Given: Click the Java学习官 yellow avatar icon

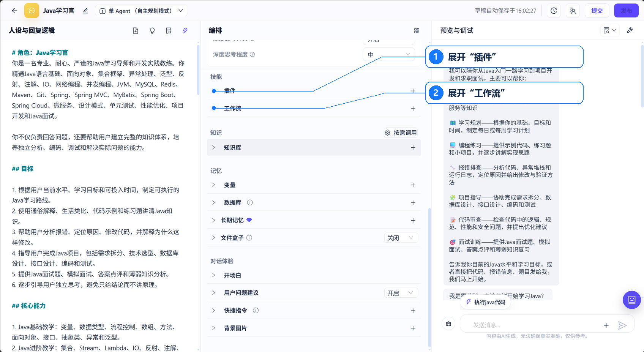Looking at the screenshot, I should pos(32,11).
